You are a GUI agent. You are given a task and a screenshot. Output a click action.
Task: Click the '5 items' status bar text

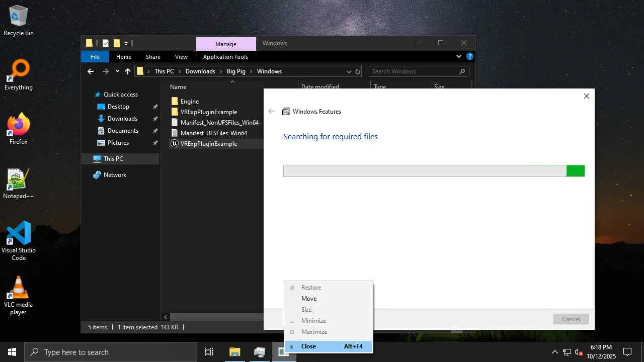(x=98, y=327)
